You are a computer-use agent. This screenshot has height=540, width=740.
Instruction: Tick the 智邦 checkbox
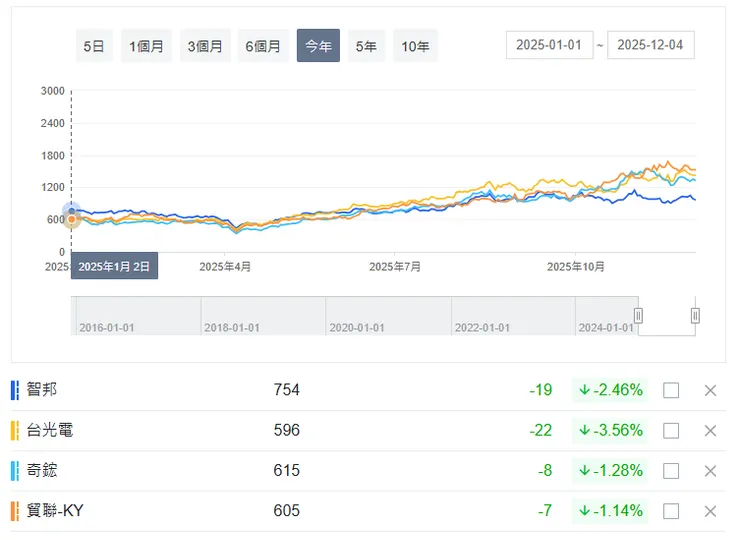click(x=671, y=390)
